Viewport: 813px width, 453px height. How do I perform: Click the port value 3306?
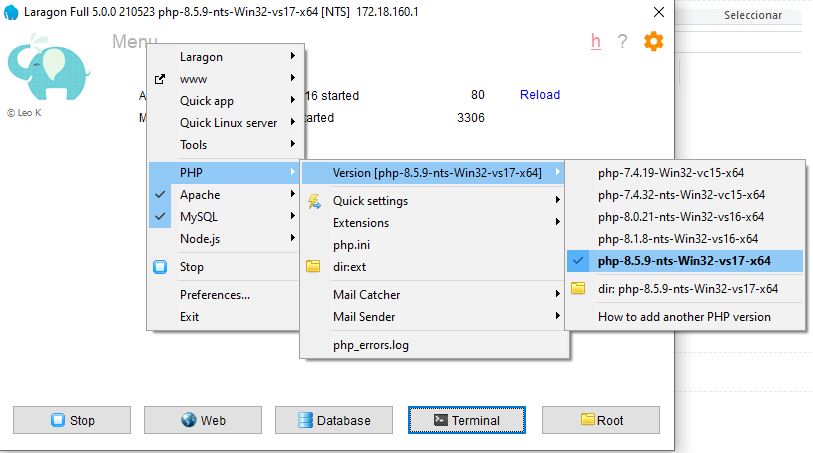tap(471, 118)
